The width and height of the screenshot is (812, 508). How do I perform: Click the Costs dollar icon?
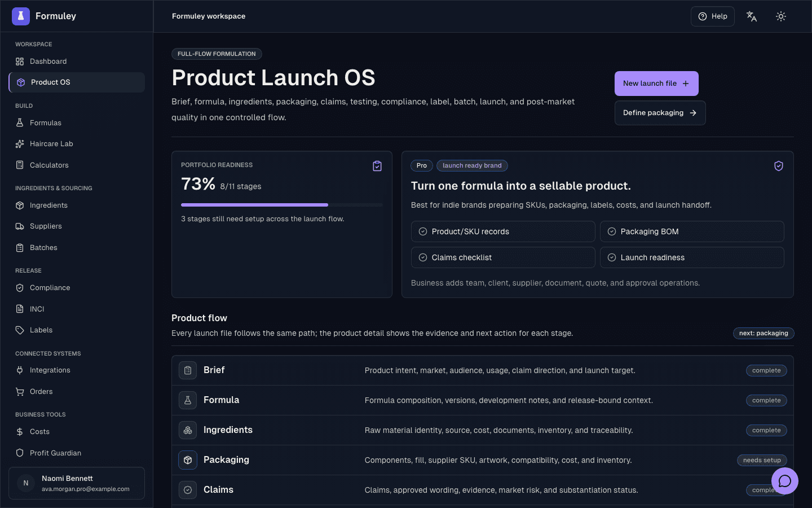click(20, 432)
